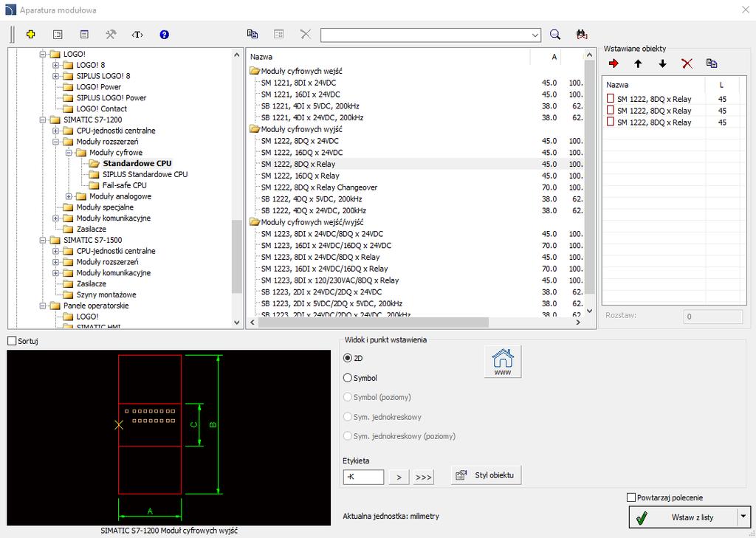The height and width of the screenshot is (538, 756).
Task: Toggle checkbox of second SM 1222 inserted object
Action: click(610, 110)
